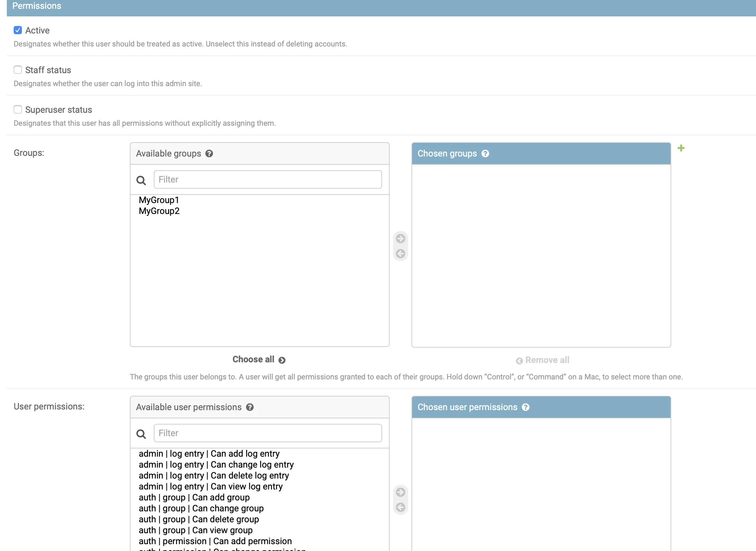756x551 pixels.
Task: Click the green plus add group icon
Action: coord(681,148)
